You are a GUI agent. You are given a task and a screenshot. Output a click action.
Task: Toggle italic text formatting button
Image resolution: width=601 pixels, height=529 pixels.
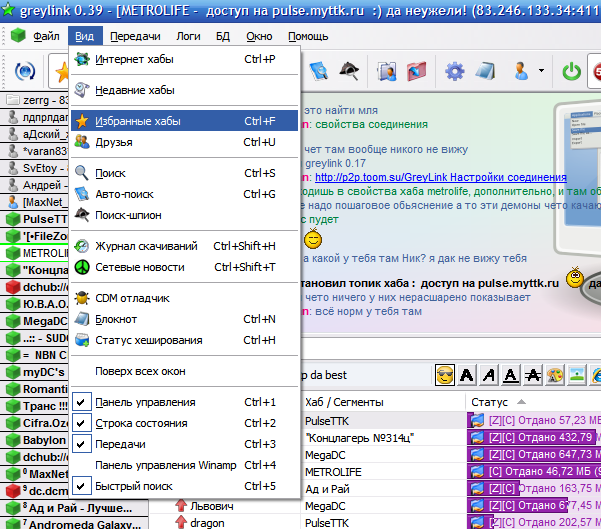(489, 375)
